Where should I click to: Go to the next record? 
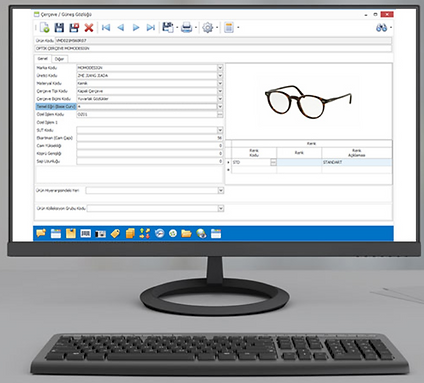click(136, 27)
